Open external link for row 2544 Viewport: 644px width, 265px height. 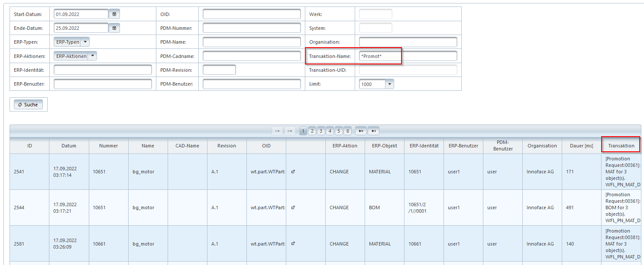click(293, 208)
